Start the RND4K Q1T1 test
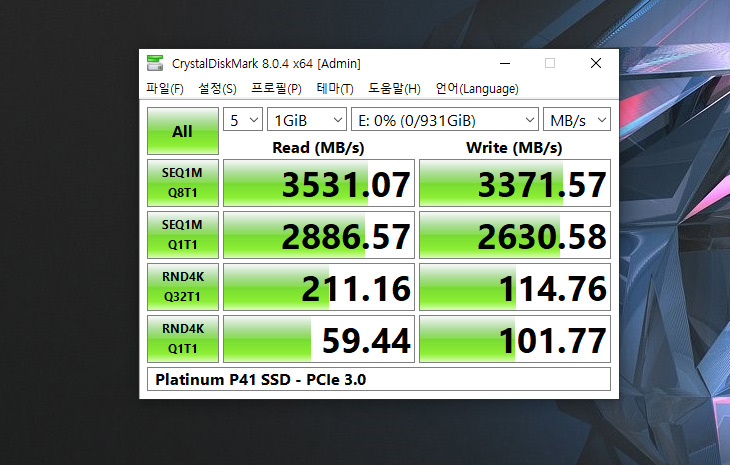 tap(182, 339)
